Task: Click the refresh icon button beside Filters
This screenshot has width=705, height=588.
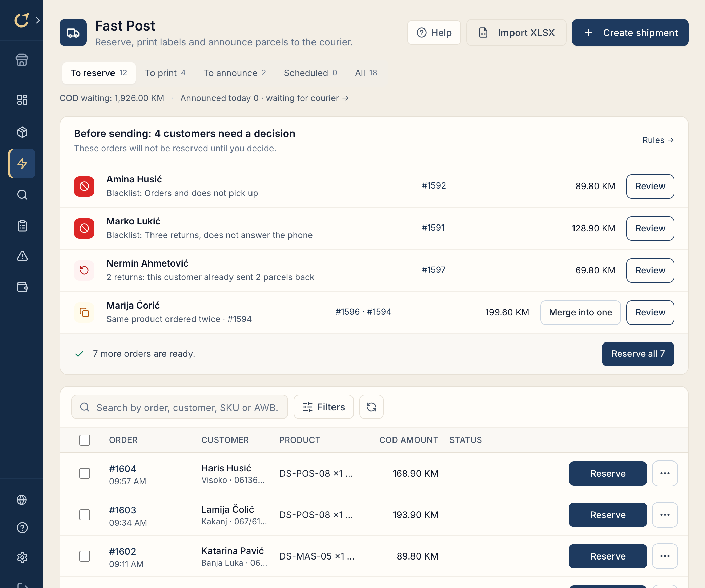Action: 371,407
